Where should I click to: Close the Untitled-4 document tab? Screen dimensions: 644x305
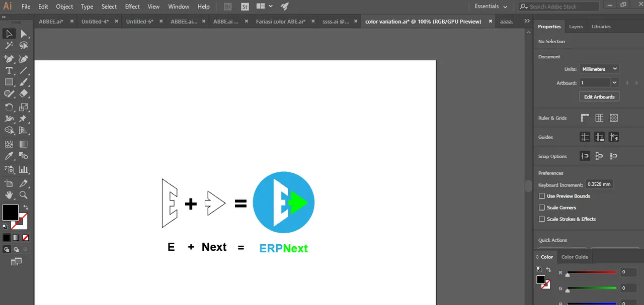pos(117,21)
